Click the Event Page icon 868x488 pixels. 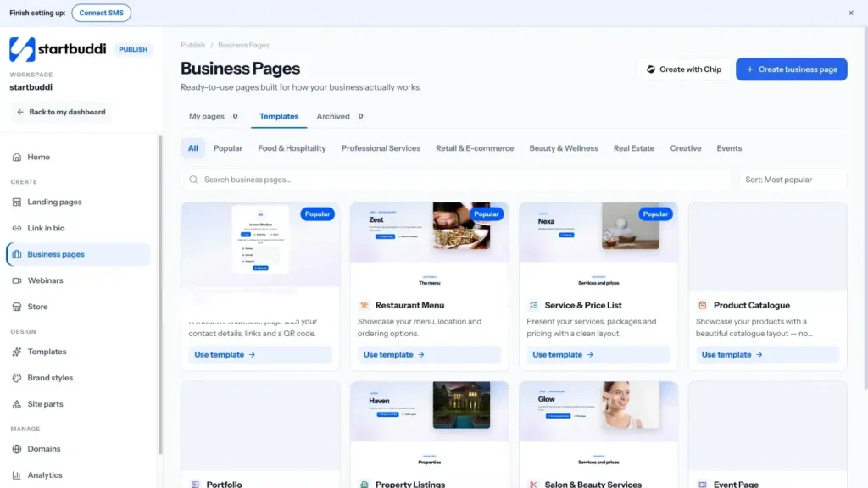tap(703, 484)
